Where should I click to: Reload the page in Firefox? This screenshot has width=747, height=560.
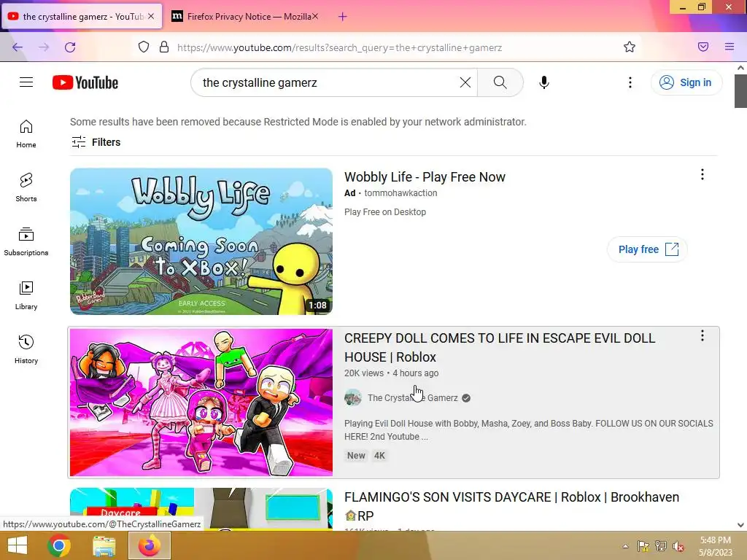70,47
